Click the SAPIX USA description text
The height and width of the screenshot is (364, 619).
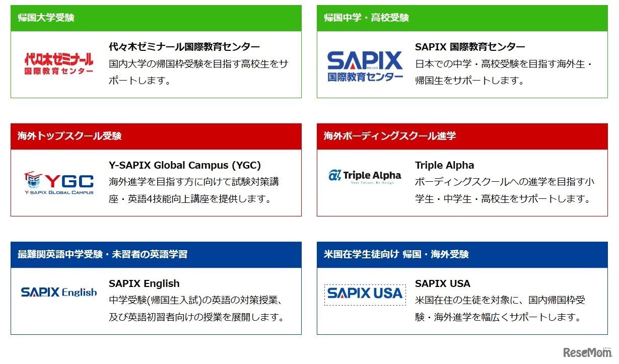[x=500, y=309]
